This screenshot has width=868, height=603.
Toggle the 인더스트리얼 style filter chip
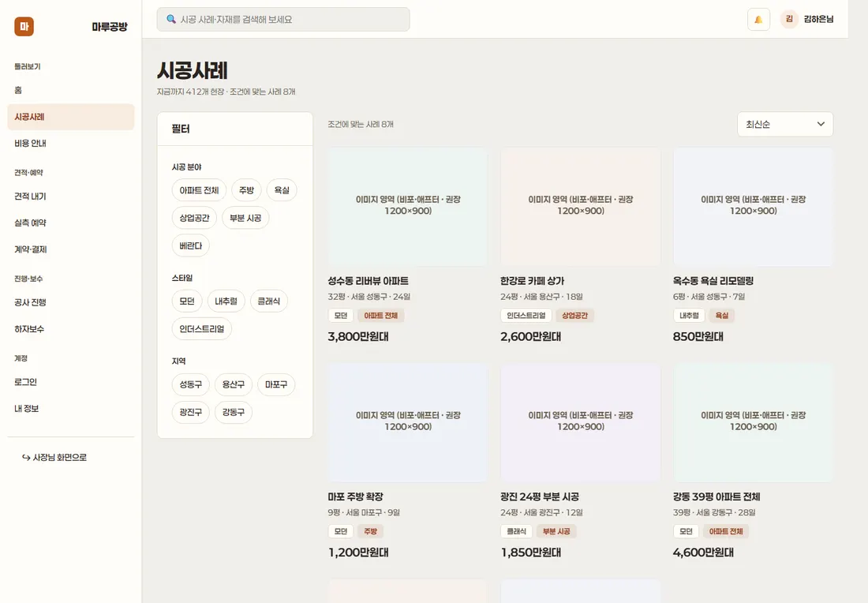[201, 329]
